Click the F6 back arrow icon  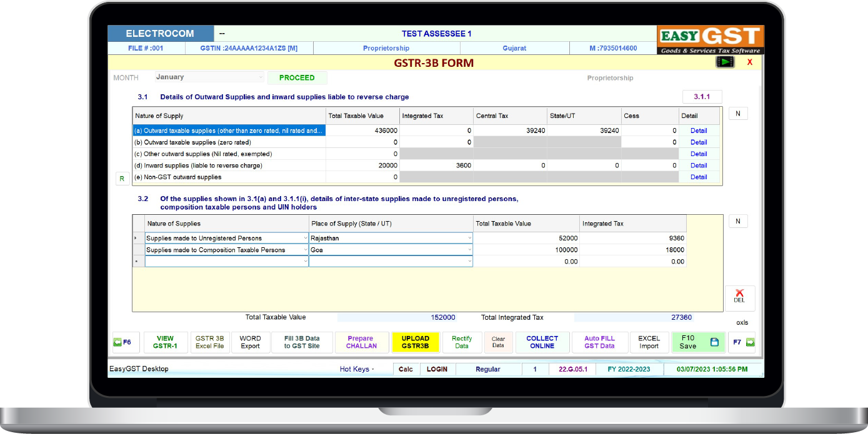117,342
